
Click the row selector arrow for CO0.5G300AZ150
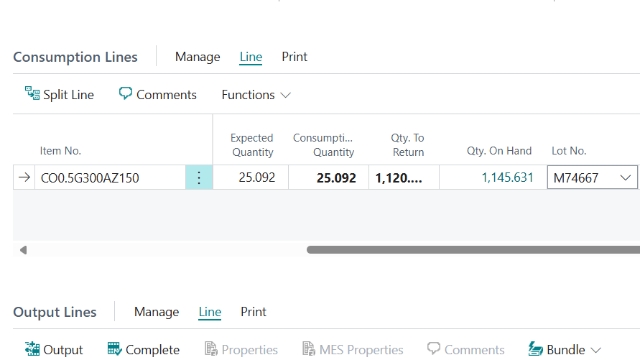click(24, 178)
